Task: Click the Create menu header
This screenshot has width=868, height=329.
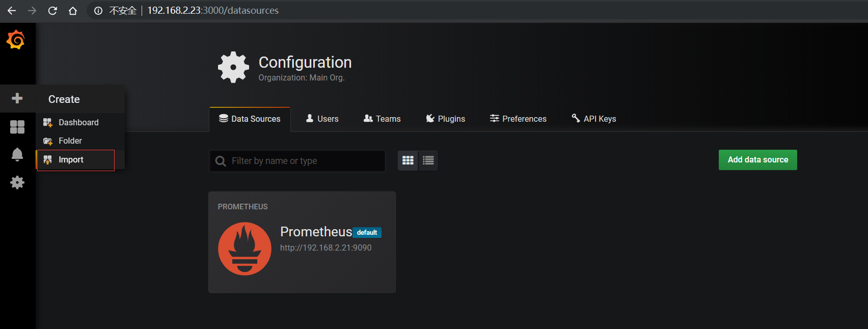Action: coord(64,99)
